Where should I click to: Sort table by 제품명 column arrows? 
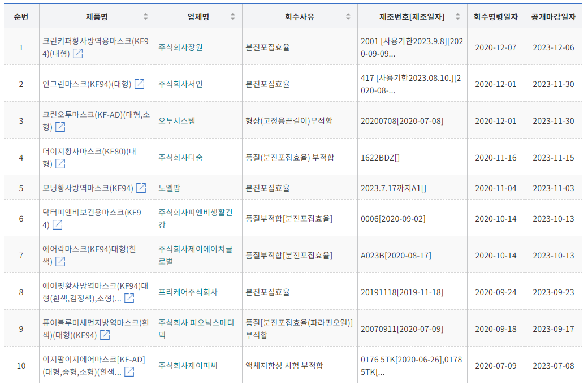pos(145,16)
